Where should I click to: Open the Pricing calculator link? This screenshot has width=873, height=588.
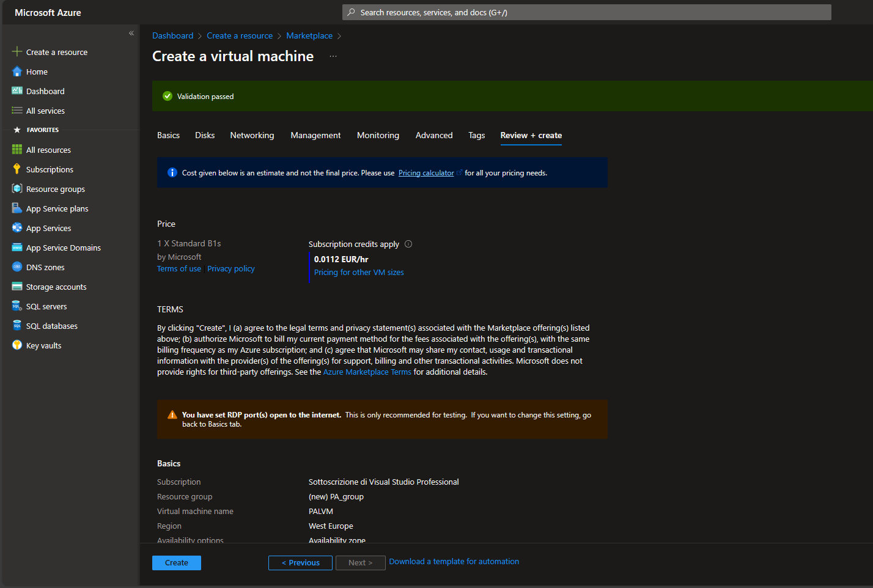tap(426, 173)
